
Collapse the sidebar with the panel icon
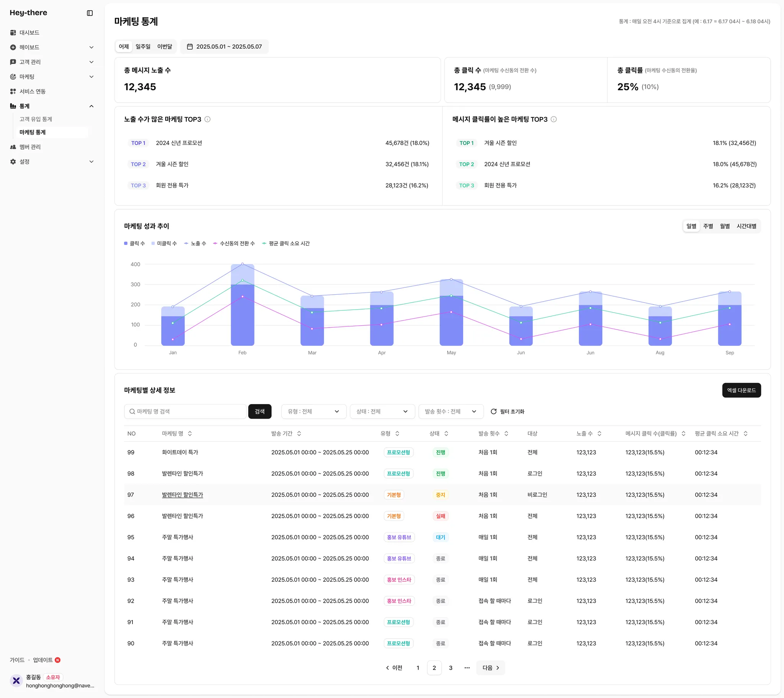click(x=90, y=13)
